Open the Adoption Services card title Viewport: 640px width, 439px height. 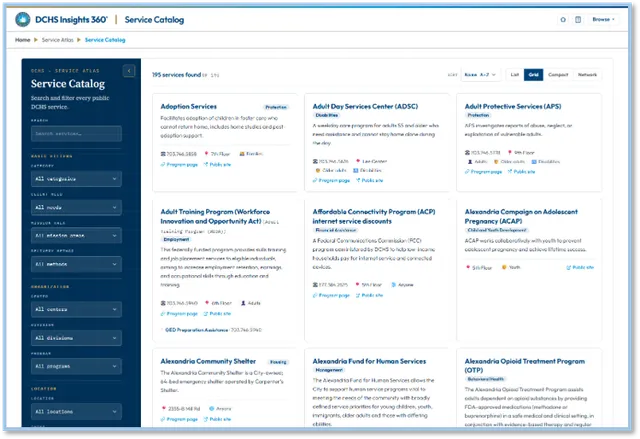[189, 106]
